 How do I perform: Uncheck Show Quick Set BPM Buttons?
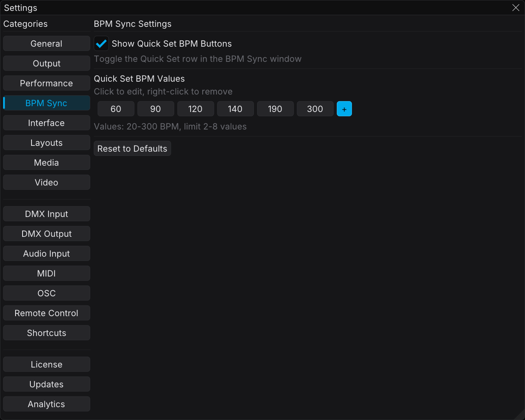tap(101, 44)
